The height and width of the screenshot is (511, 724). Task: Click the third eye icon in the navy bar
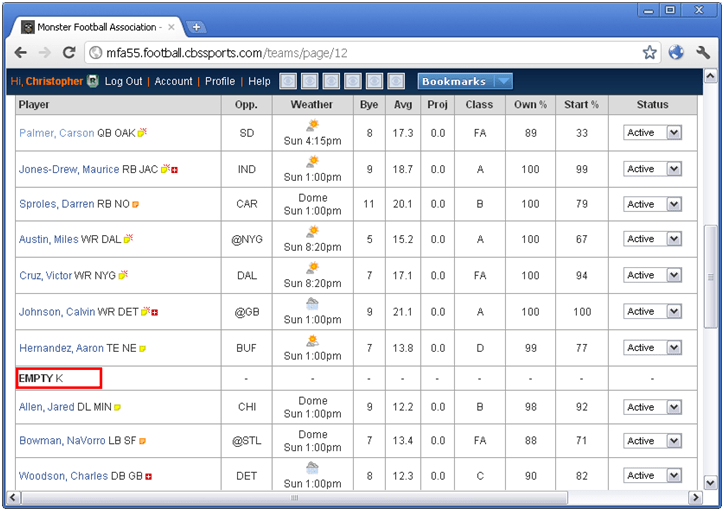[x=331, y=81]
